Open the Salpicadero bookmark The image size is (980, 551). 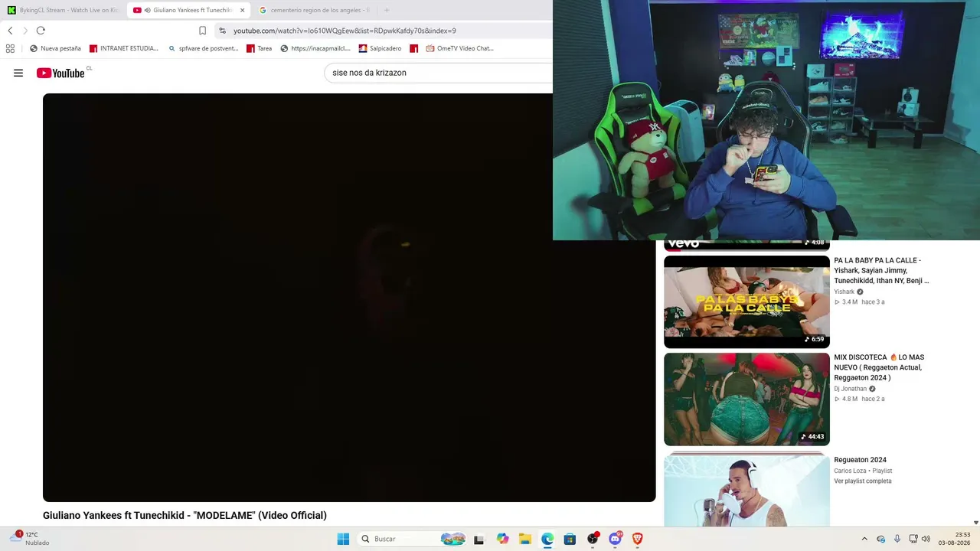[x=380, y=48]
